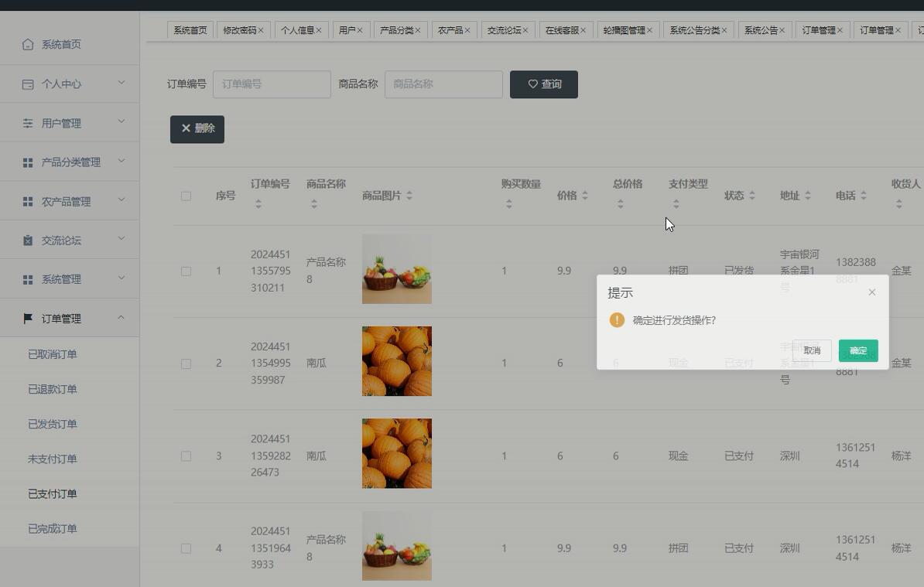This screenshot has width=924, height=587.
Task: Cancel the shipping dialog with 取消
Action: (x=812, y=350)
